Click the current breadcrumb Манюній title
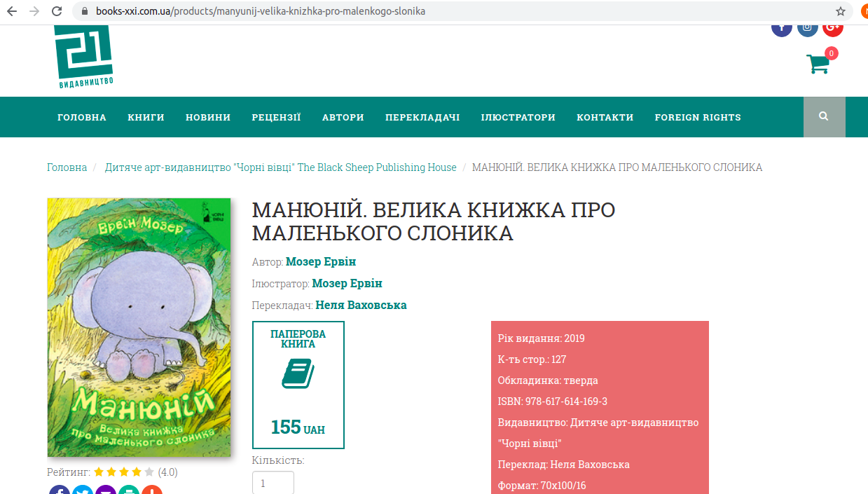The width and height of the screenshot is (868, 494). 617,167
